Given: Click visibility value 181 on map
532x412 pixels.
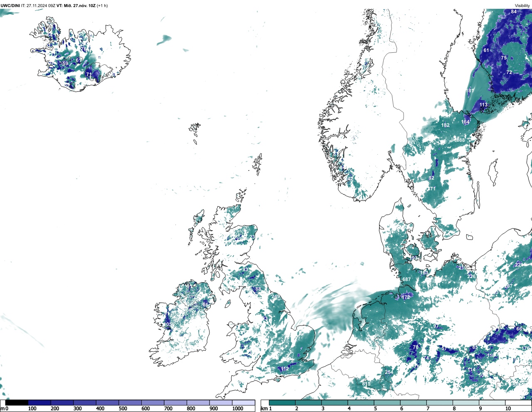Looking at the screenshot, I should (470, 91).
